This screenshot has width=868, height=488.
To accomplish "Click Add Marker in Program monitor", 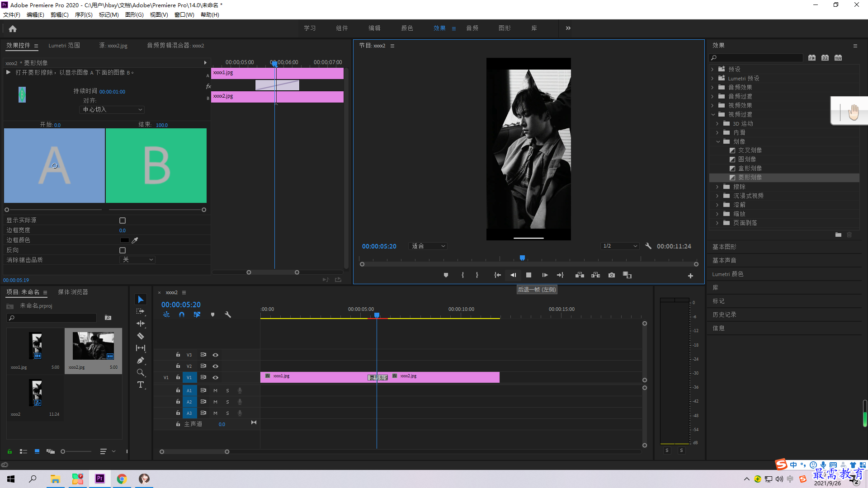I will (446, 275).
